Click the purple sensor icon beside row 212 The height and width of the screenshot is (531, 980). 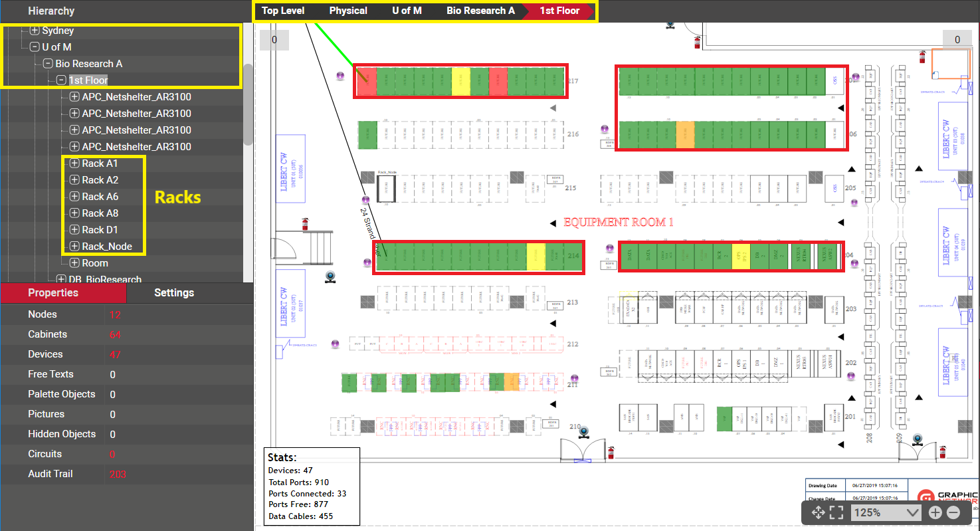pos(336,344)
